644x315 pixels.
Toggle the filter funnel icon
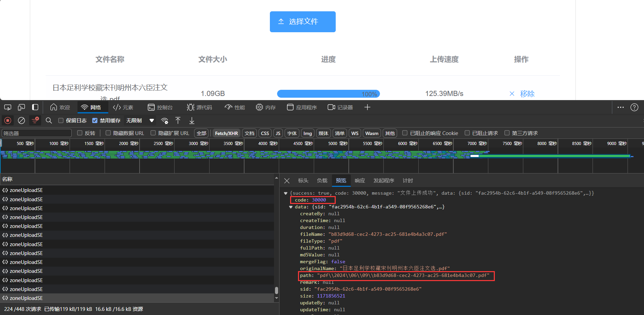35,120
